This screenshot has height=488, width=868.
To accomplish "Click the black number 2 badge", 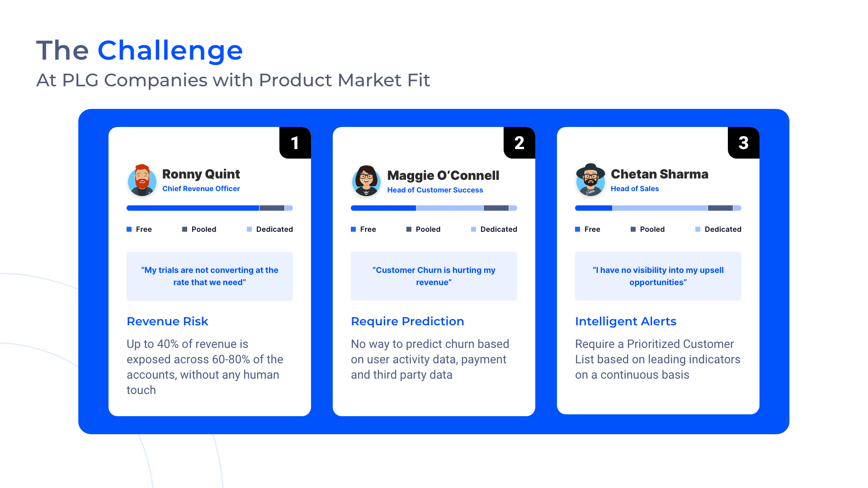I will point(519,143).
